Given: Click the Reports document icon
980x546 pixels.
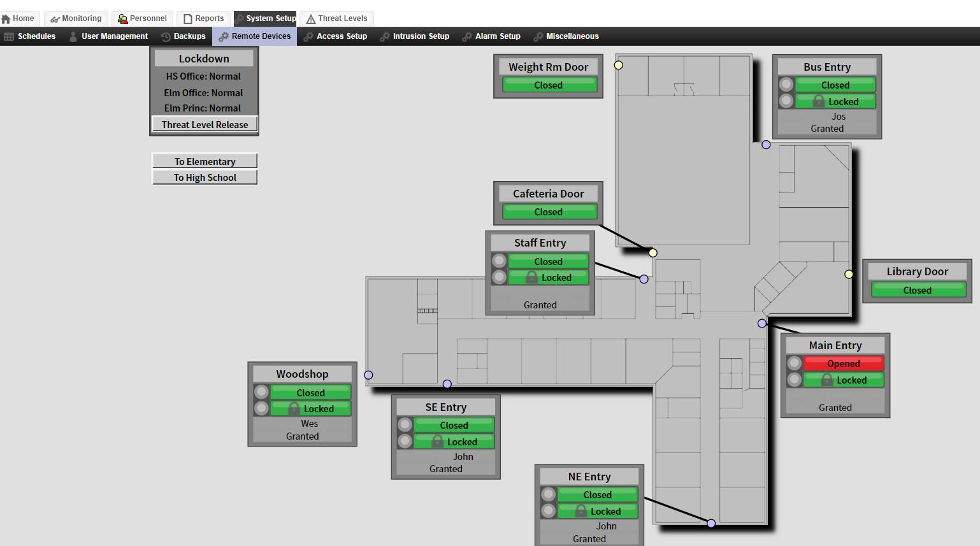Looking at the screenshot, I should pos(188,19).
